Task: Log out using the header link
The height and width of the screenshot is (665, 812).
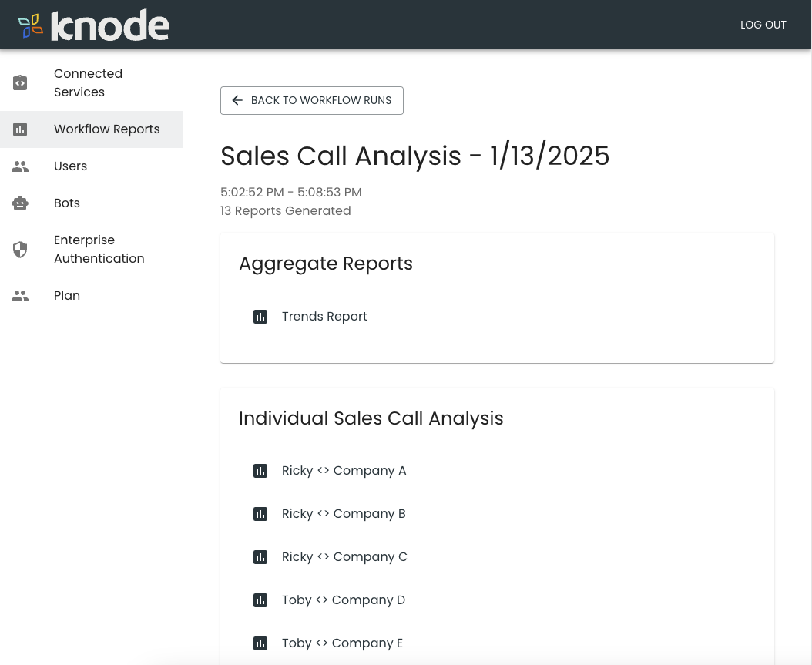Action: pos(763,25)
